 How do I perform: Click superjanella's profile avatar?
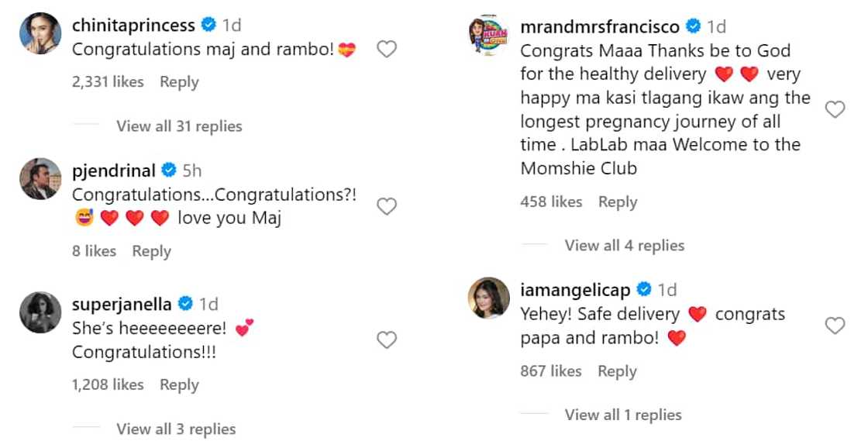coord(40,312)
